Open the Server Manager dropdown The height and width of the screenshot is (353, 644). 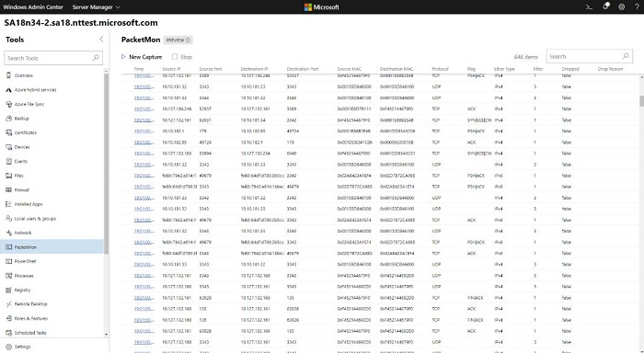pos(96,7)
